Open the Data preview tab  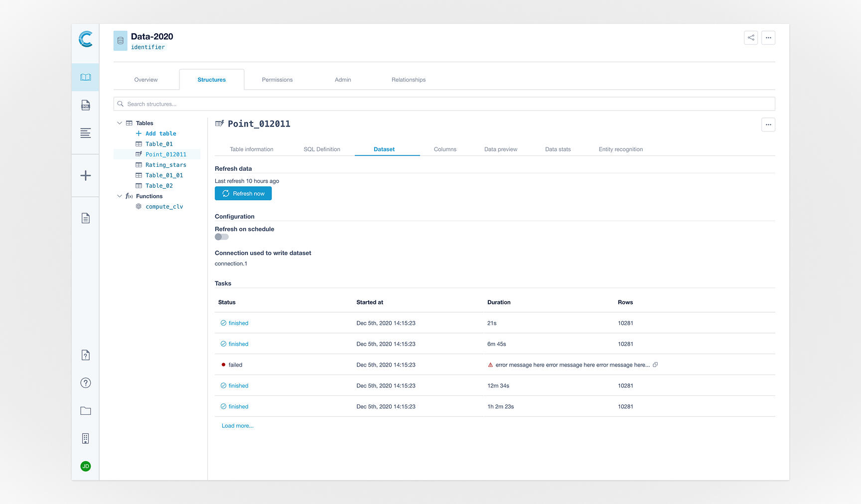(x=500, y=149)
